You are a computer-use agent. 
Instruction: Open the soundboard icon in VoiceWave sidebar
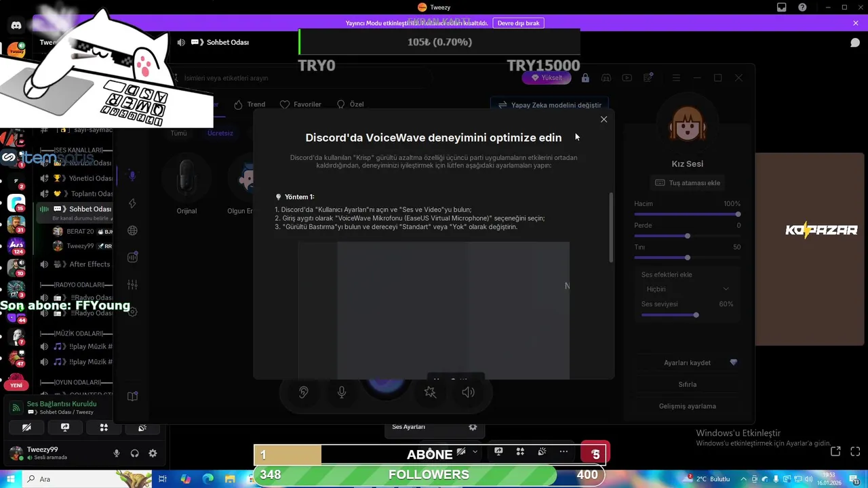click(x=132, y=257)
